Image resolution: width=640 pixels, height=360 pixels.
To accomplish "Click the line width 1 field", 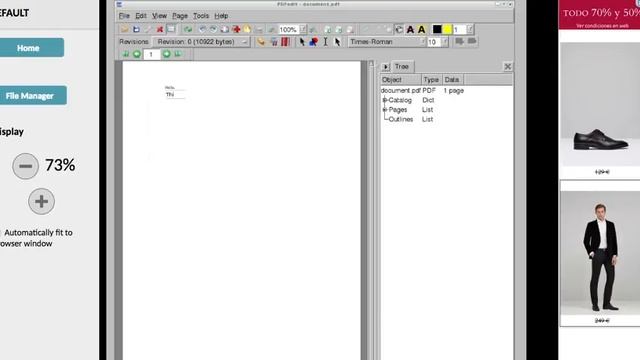I will (x=459, y=29).
